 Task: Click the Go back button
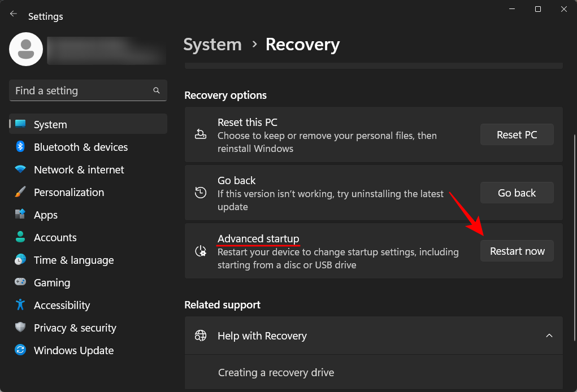516,193
